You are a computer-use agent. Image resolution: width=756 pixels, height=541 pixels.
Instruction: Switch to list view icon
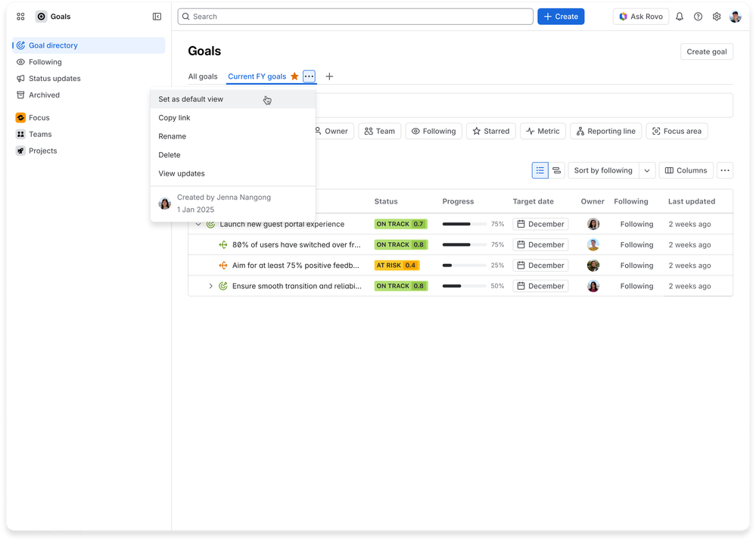click(x=540, y=170)
